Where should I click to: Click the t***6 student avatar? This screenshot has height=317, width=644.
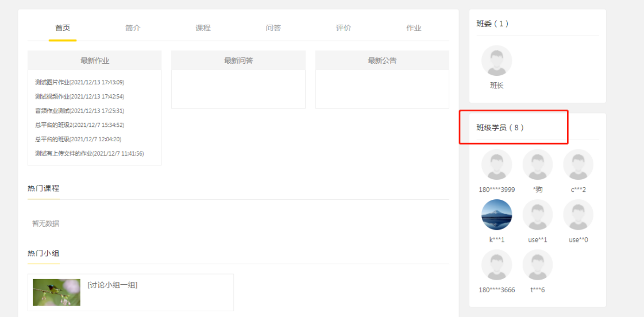click(x=537, y=265)
